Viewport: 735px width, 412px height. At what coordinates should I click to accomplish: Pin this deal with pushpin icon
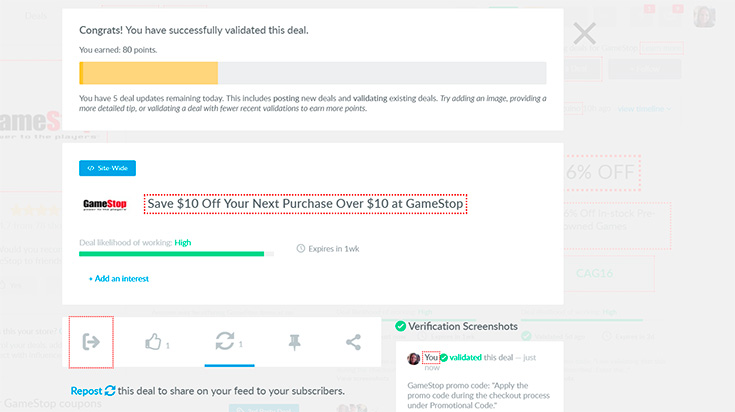pos(294,342)
